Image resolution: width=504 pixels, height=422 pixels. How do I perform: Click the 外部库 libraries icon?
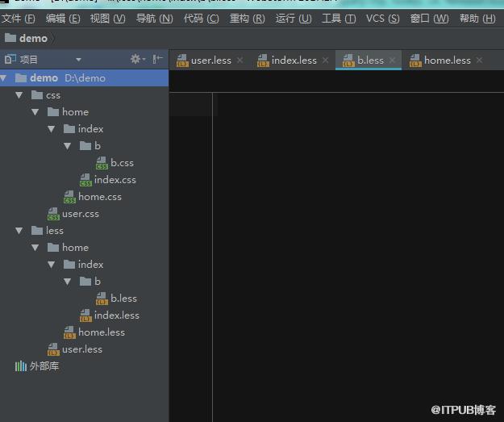[x=21, y=366]
